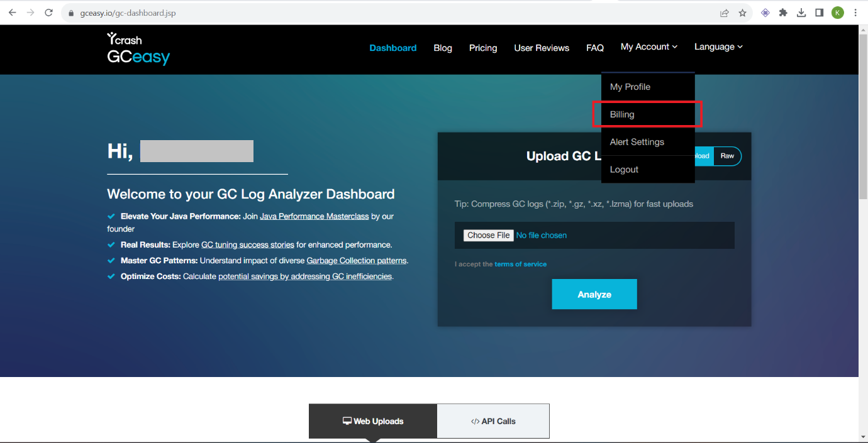Reload the page with the refresh icon
868x443 pixels.
coord(48,13)
